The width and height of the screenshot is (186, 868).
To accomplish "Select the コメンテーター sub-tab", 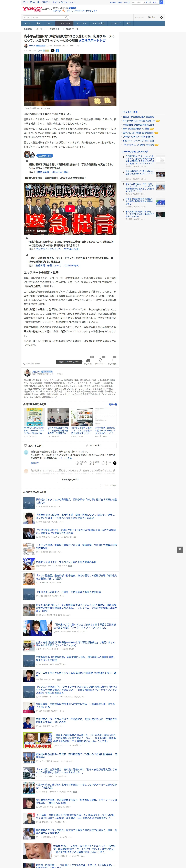I will click(x=73, y=29).
